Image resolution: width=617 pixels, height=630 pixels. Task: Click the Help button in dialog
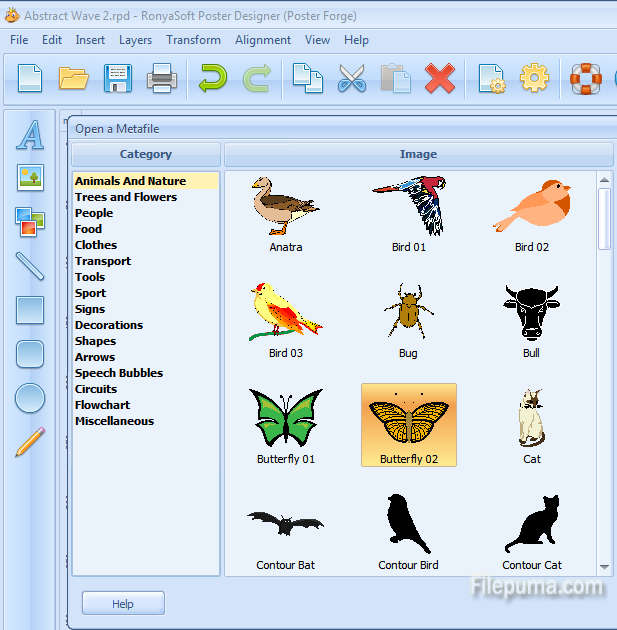[x=123, y=603]
